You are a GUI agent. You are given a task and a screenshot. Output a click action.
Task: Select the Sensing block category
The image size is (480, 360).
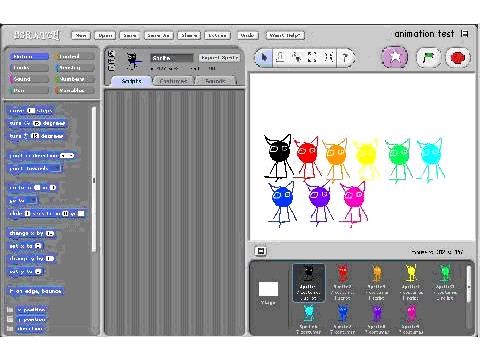point(75,68)
